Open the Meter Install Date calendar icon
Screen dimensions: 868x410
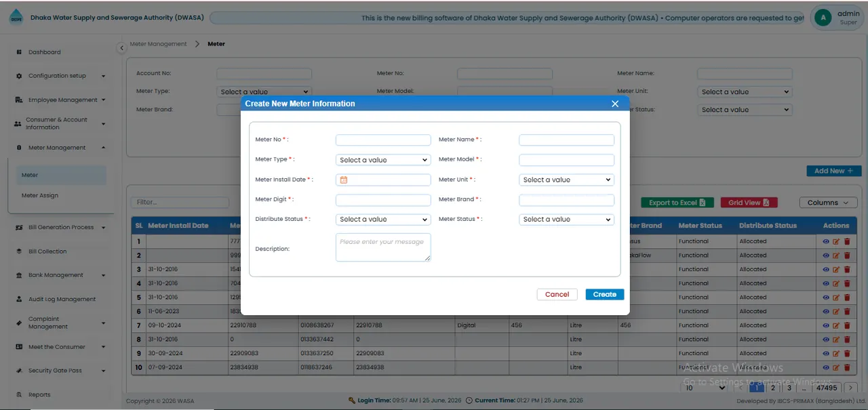pyautogui.click(x=344, y=180)
